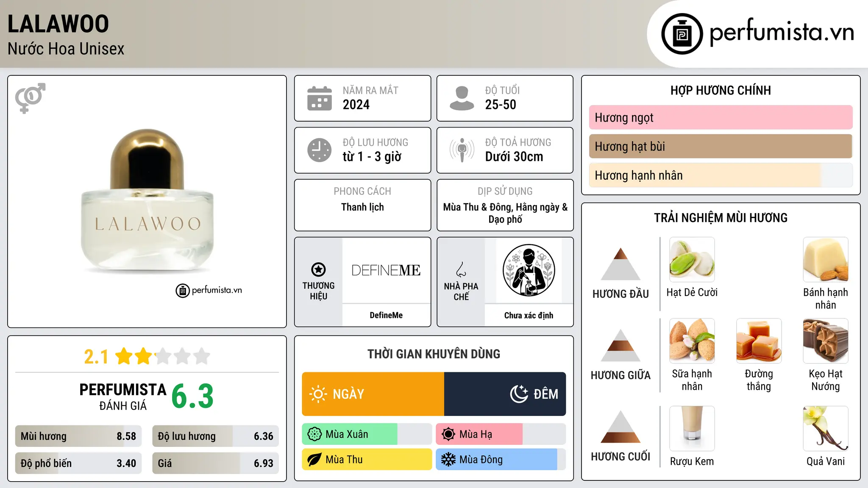Click the 2.1 user rating number
The width and height of the screenshot is (868, 488).
(96, 357)
